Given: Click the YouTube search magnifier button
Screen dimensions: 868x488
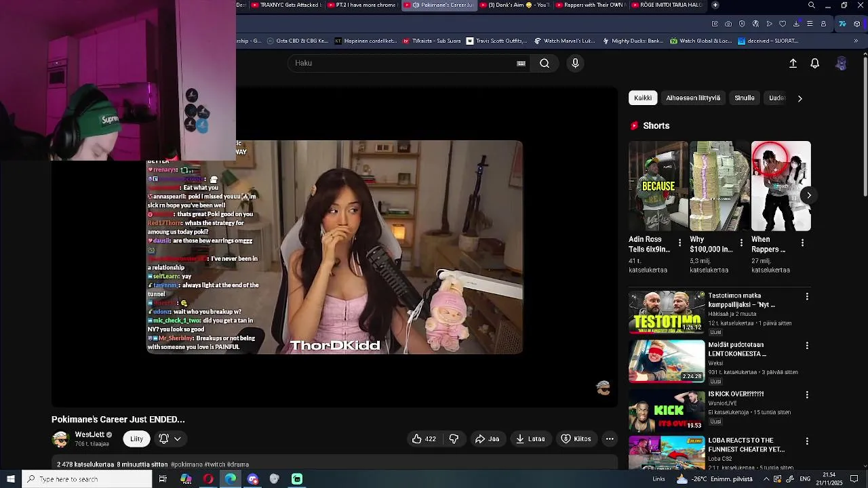Looking at the screenshot, I should pyautogui.click(x=545, y=63).
